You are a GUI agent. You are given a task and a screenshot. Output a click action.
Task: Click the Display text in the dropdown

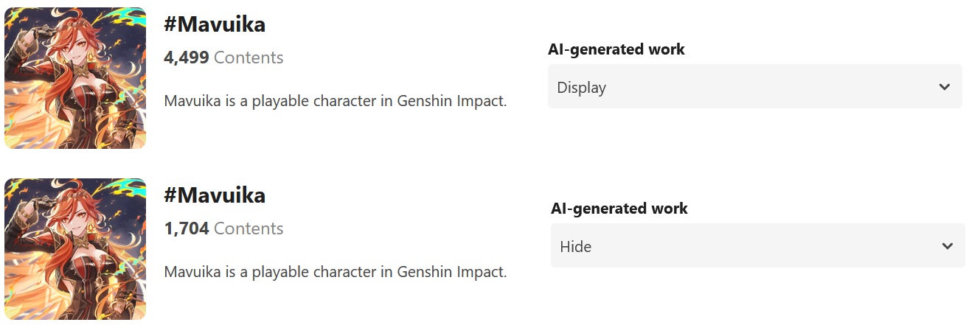click(x=582, y=88)
